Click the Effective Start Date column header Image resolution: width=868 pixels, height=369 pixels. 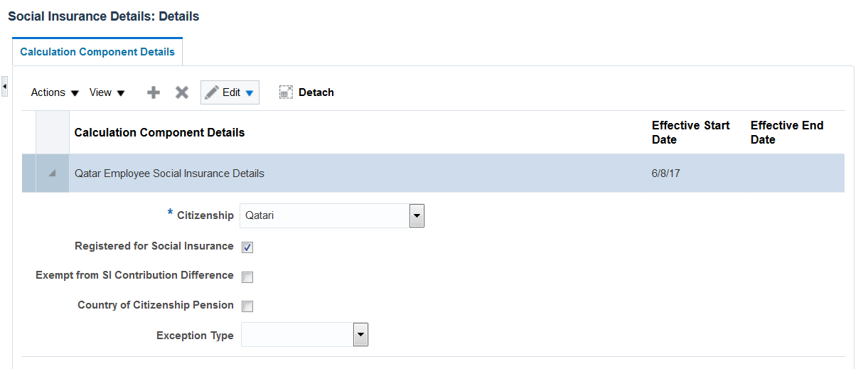click(690, 132)
